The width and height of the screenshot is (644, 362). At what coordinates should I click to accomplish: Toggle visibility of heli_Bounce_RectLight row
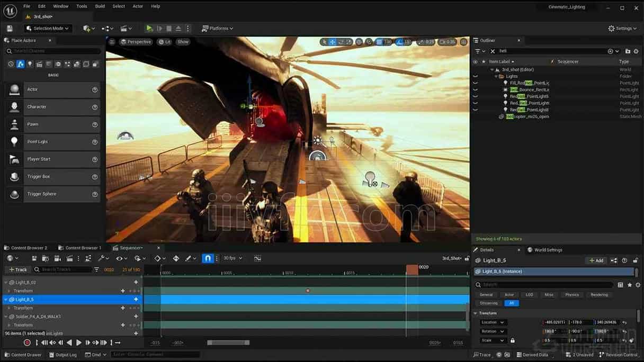pyautogui.click(x=475, y=90)
